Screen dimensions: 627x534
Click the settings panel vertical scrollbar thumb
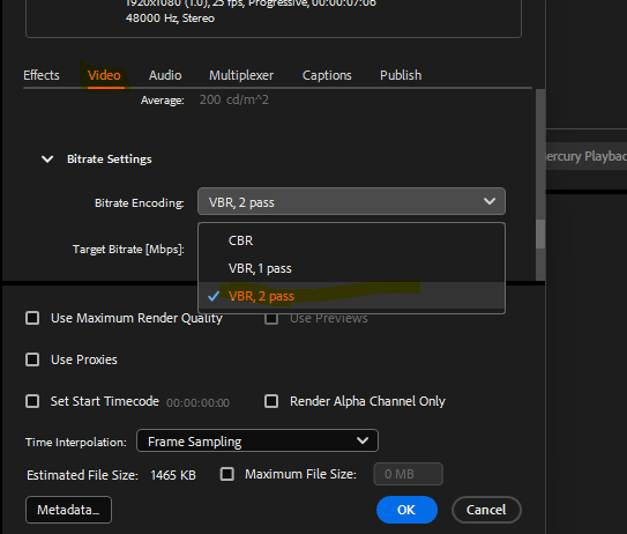(x=540, y=234)
